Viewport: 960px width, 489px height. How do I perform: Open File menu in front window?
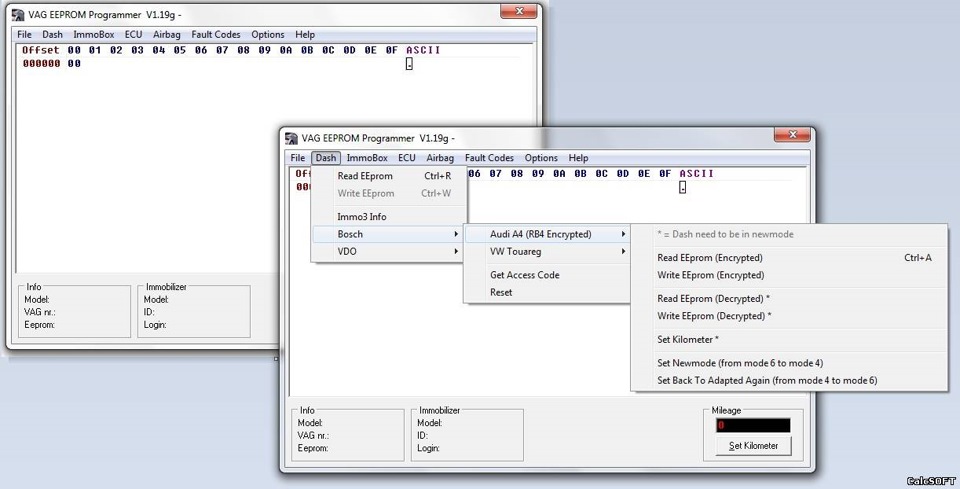(298, 158)
